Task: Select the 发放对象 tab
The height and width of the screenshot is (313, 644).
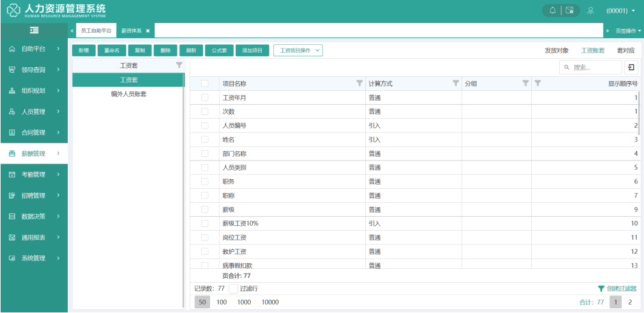Action: point(556,50)
